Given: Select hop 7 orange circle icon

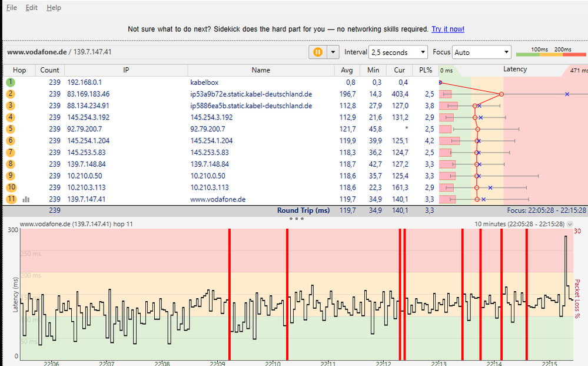Looking at the screenshot, I should coord(11,152).
